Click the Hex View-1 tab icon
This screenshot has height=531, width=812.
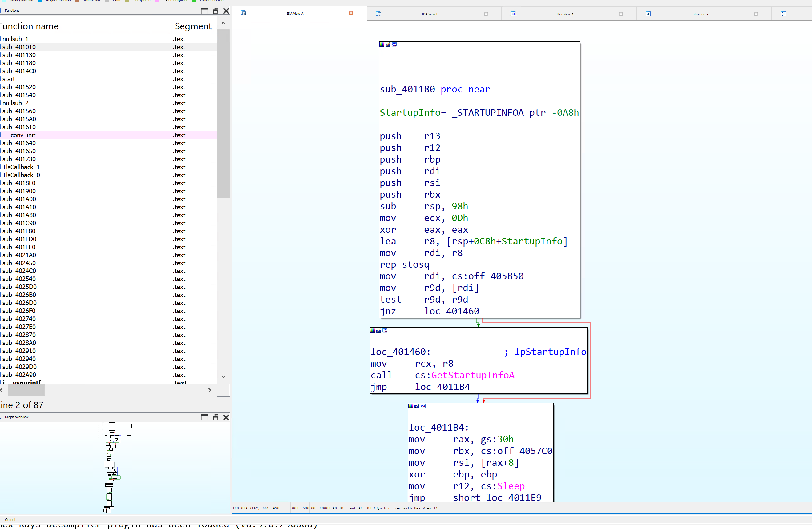tap(513, 14)
